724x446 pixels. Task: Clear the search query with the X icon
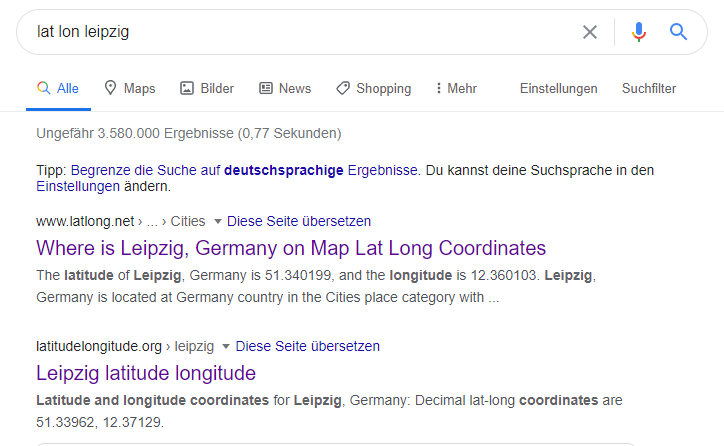590,32
